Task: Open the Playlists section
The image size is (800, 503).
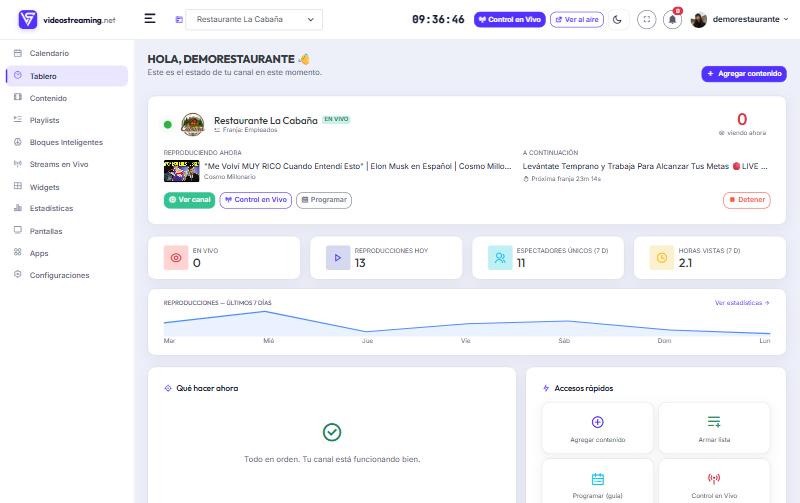Action: 44,120
